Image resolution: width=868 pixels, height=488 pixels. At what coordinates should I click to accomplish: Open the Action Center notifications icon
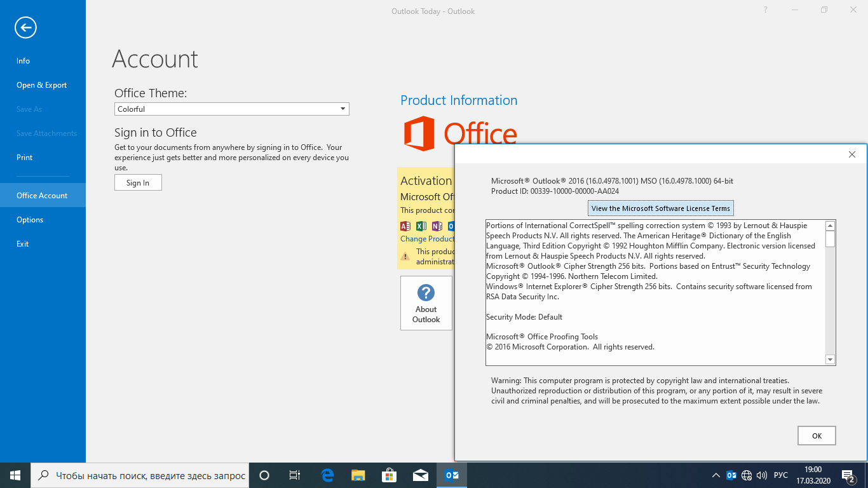tap(848, 475)
